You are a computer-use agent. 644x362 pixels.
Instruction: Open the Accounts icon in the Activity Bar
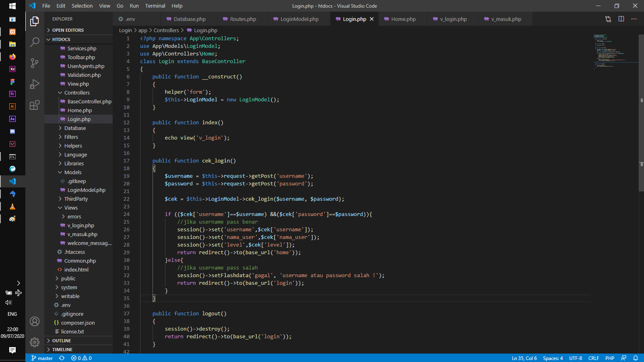pyautogui.click(x=34, y=321)
